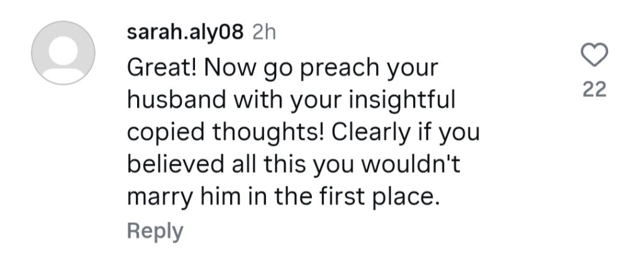Viewport: 644px width, 270px height.
Task: Like the comment with the heart icon
Action: coord(594,55)
